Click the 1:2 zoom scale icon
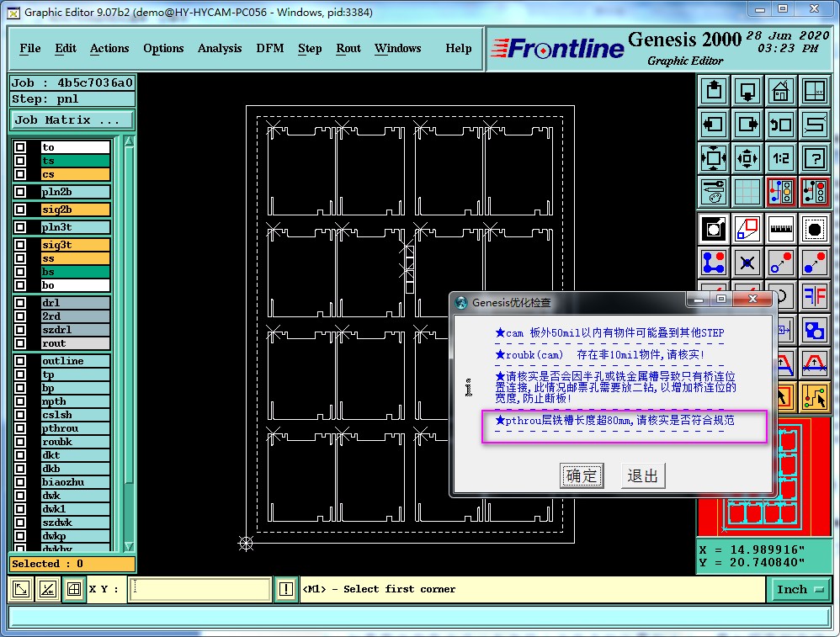This screenshot has height=637, width=840. (x=780, y=158)
